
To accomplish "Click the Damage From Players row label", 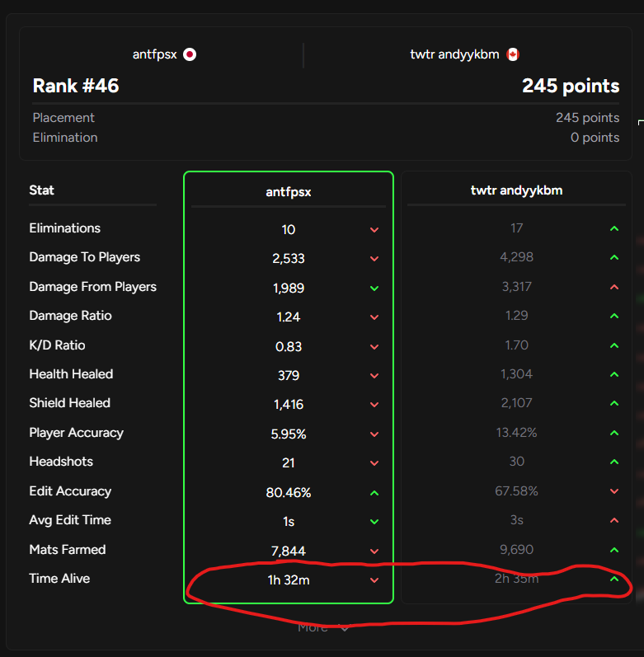I will click(92, 287).
